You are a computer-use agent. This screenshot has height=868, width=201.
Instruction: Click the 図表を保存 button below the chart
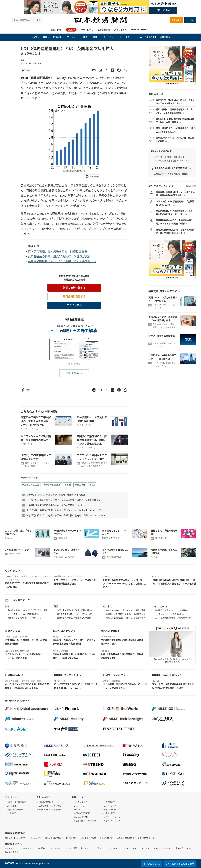pos(92,177)
